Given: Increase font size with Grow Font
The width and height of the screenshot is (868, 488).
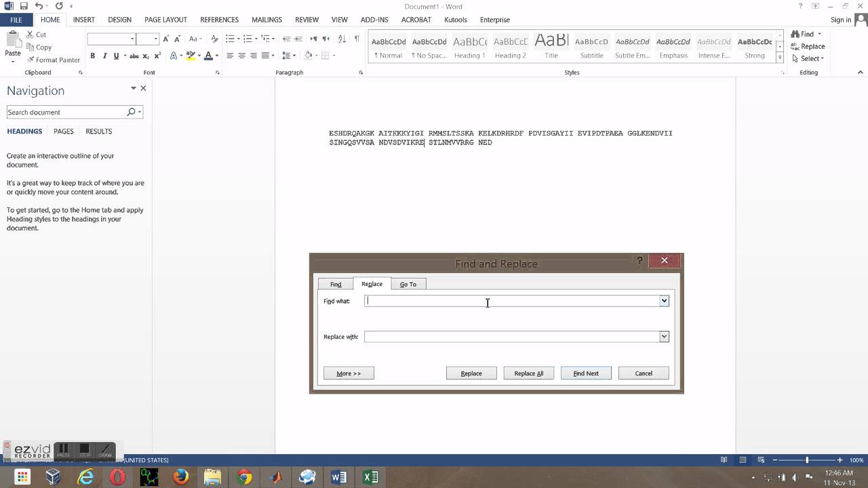Looking at the screenshot, I should (166, 39).
